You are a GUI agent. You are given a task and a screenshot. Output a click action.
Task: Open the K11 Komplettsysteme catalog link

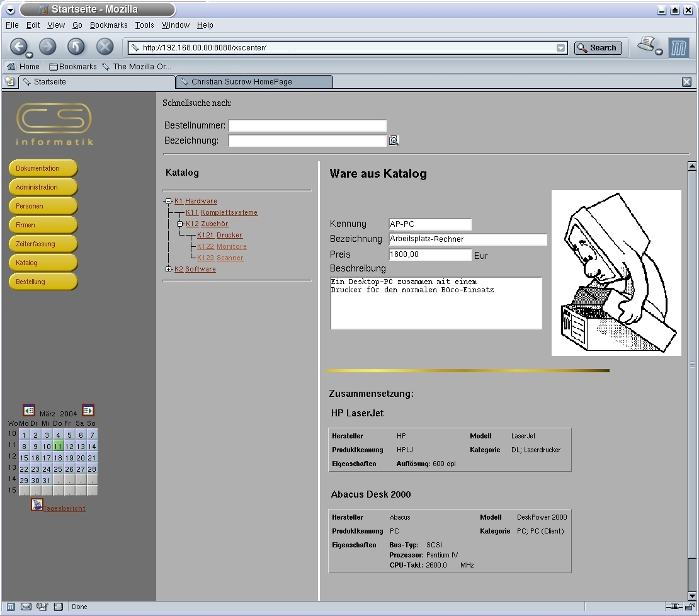pyautogui.click(x=222, y=213)
